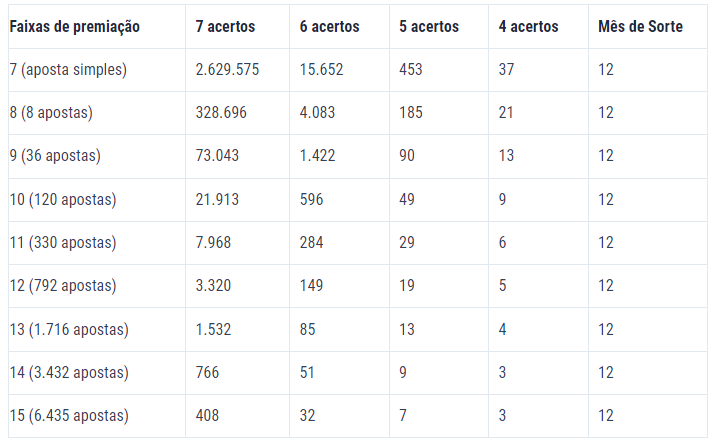Click the 'Faixas de premiação' column header
This screenshot has width=714, height=446.
[75, 27]
